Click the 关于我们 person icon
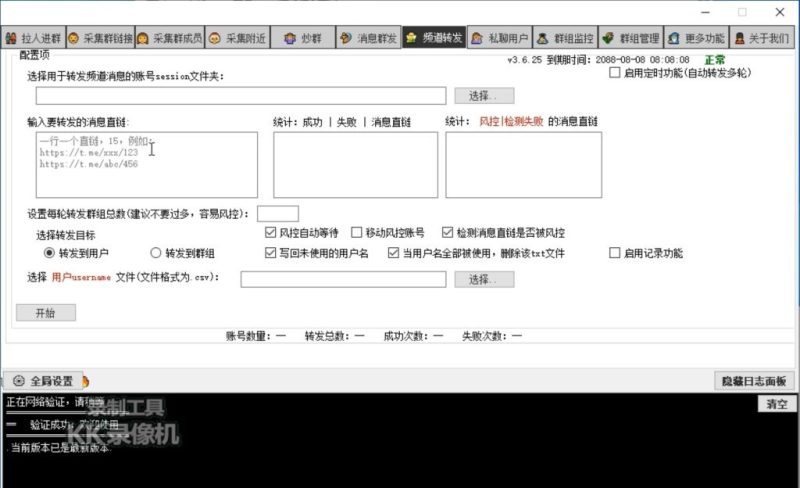The width and height of the screenshot is (800, 488). [x=739, y=38]
